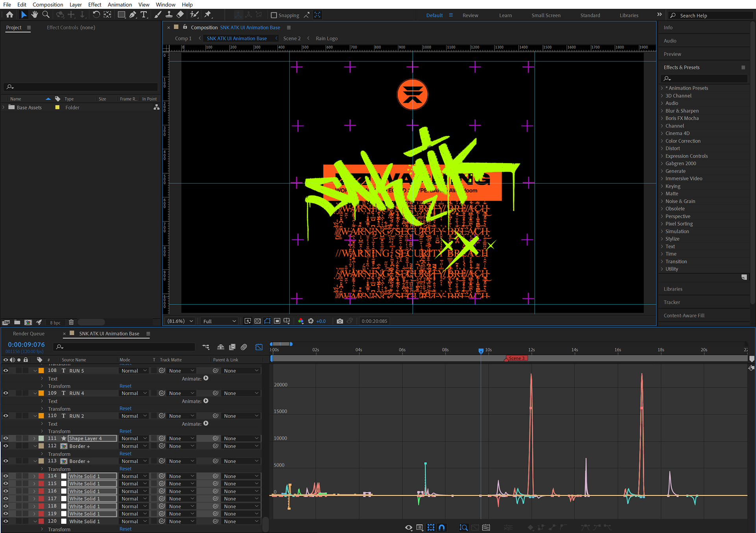Select the Zoom tool
This screenshot has height=533, width=756.
point(46,15)
